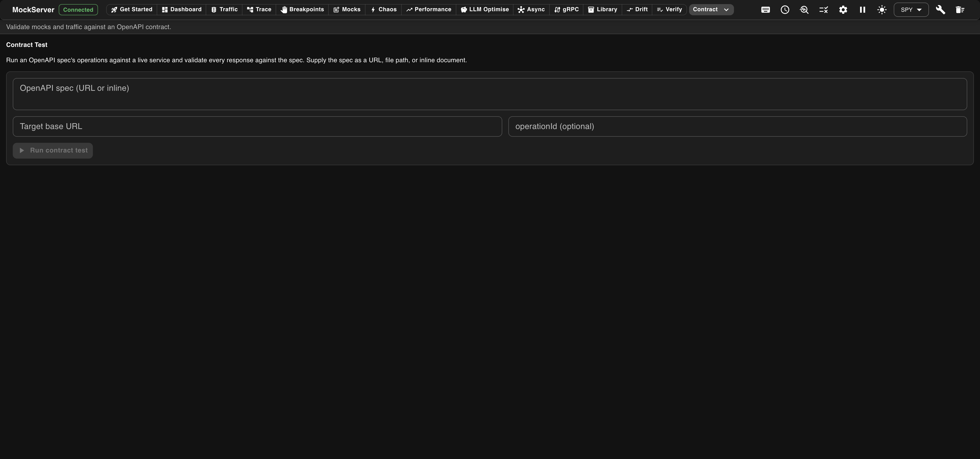The width and height of the screenshot is (980, 459).
Task: Open the Chaos tab
Action: click(x=384, y=9)
